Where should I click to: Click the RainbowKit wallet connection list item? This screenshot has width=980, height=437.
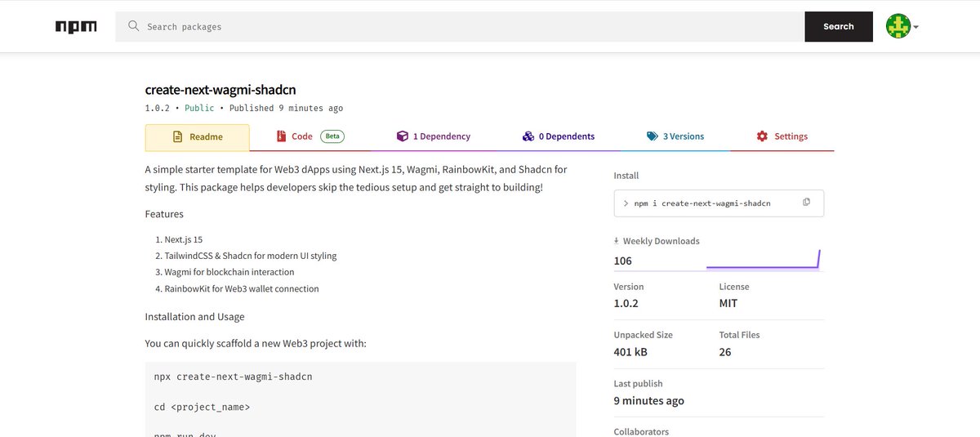pos(242,288)
